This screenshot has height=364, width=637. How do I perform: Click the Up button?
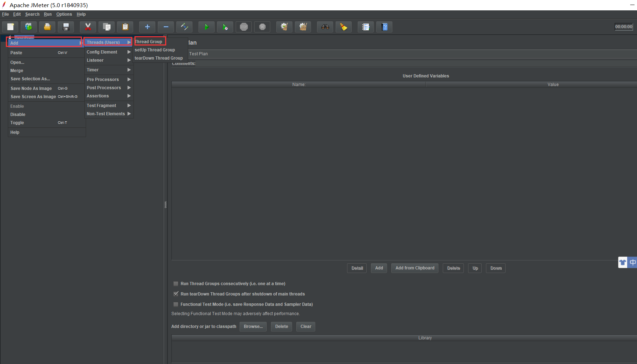pyautogui.click(x=475, y=268)
